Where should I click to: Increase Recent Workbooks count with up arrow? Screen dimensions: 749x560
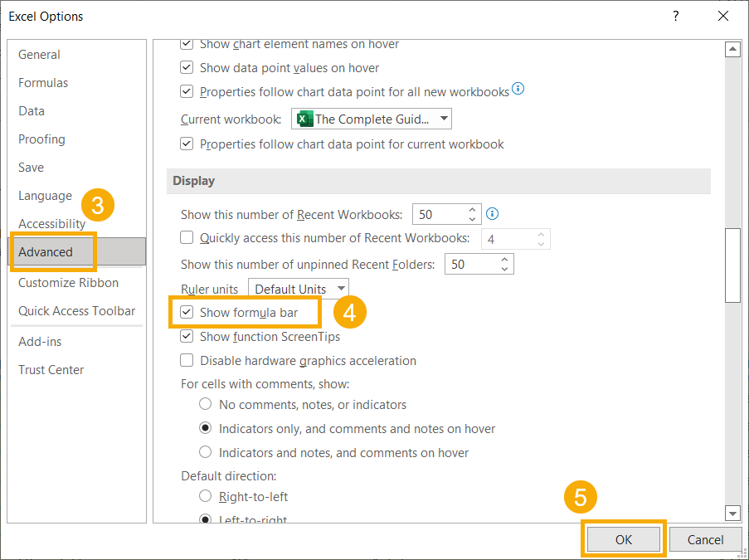pyautogui.click(x=472, y=209)
